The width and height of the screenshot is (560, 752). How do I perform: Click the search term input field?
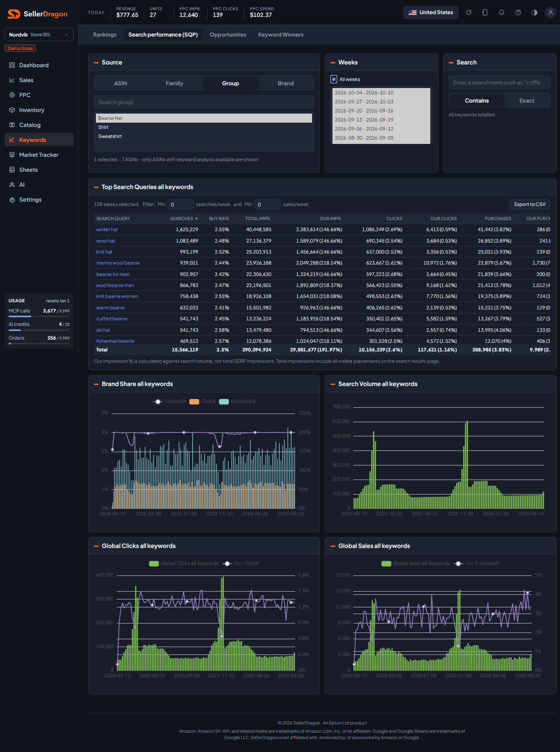pyautogui.click(x=499, y=83)
